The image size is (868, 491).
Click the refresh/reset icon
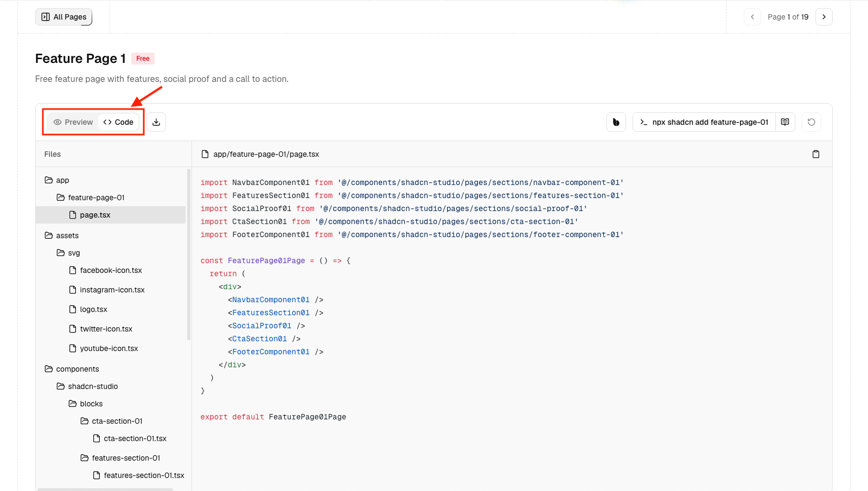click(x=812, y=122)
